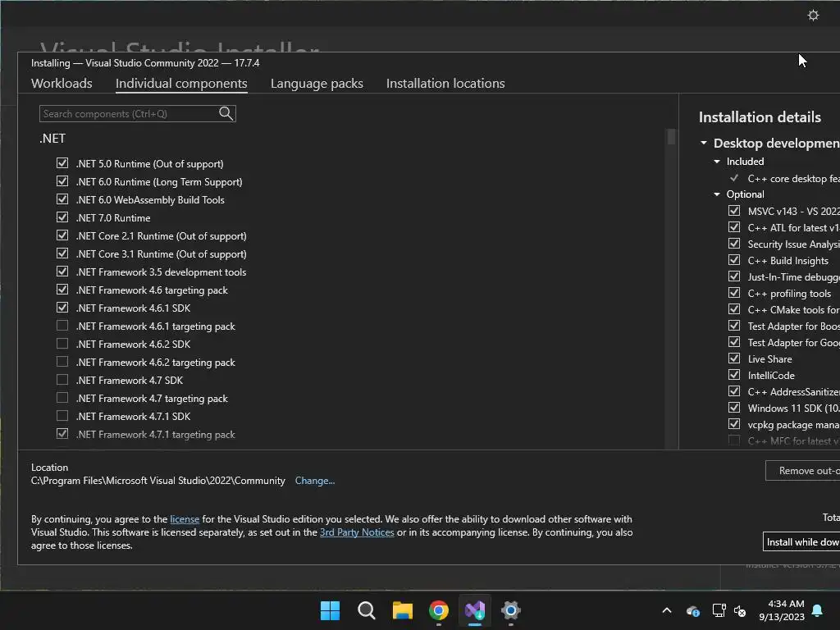The image size is (840, 630).
Task: Click the search magnifier icon in components box
Action: (226, 113)
